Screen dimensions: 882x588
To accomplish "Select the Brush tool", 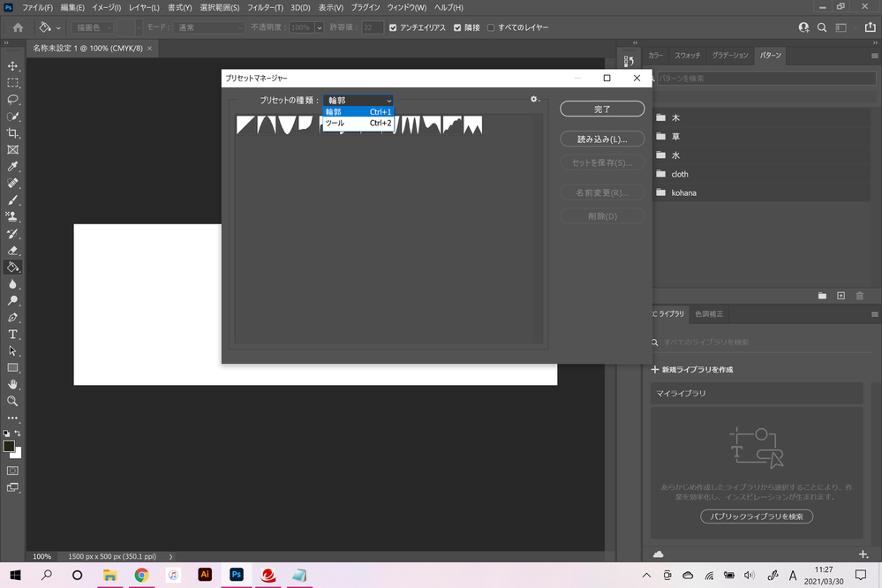I will [x=12, y=200].
